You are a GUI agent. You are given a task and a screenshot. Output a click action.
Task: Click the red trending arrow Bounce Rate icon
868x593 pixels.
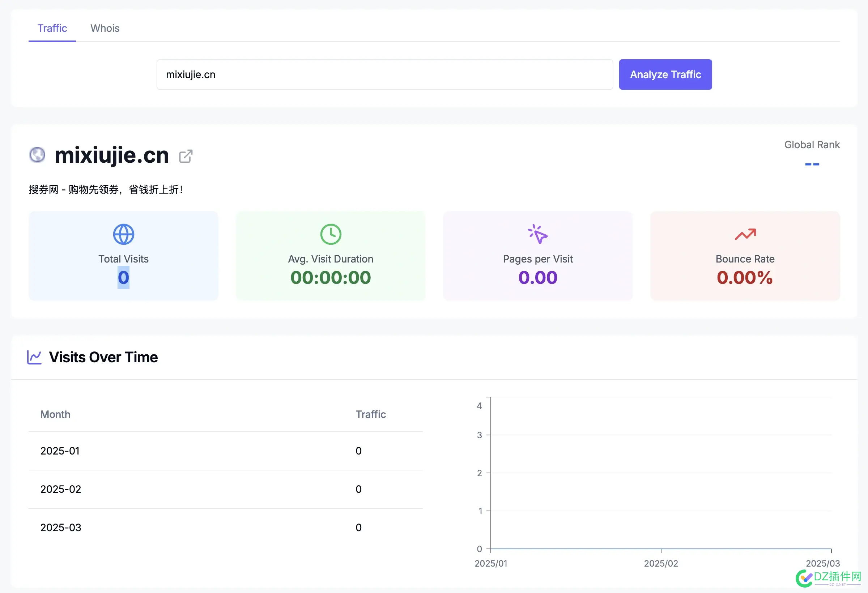(x=745, y=234)
